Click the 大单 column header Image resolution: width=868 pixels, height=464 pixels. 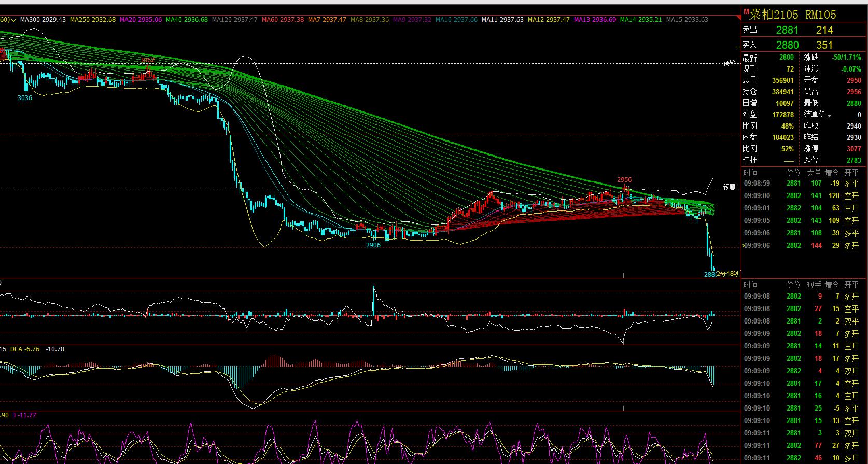point(814,173)
